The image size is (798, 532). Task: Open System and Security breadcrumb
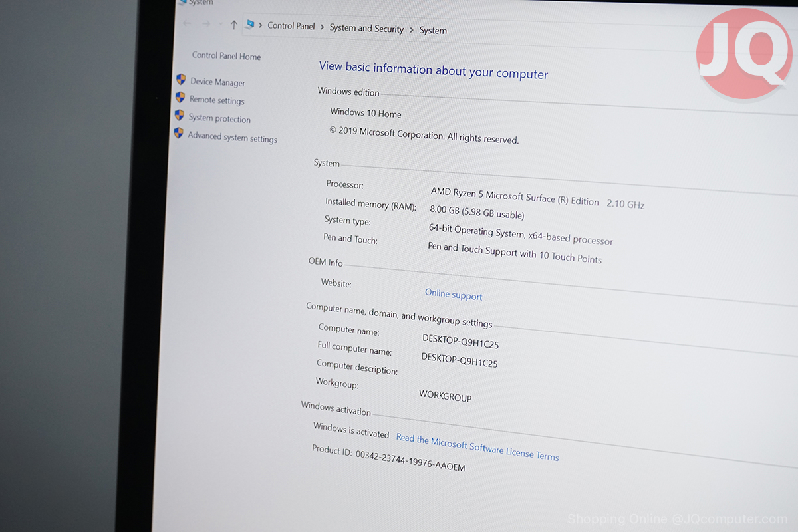click(366, 28)
